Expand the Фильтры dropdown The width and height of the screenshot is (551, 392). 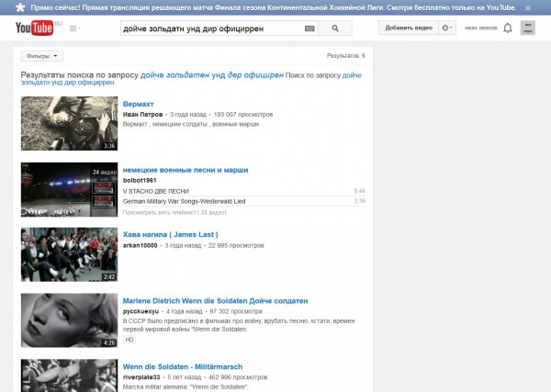pyautogui.click(x=42, y=56)
